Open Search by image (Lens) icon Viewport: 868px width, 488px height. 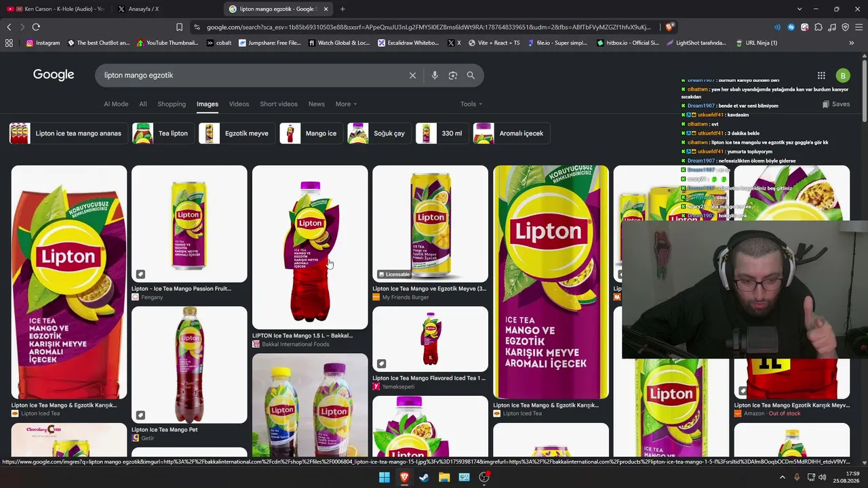(x=453, y=75)
